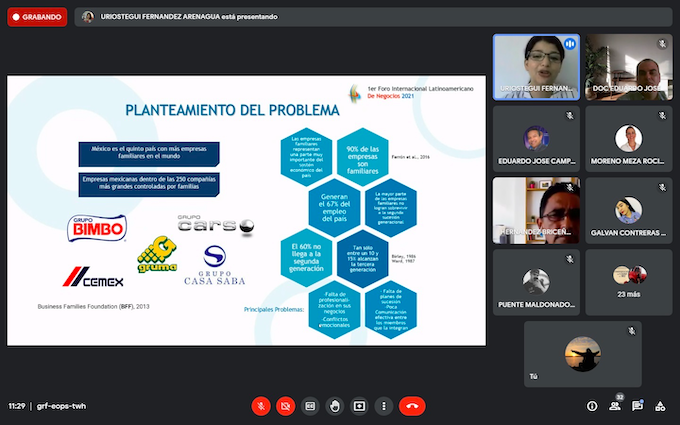
Task: Hang up the call
Action: point(412,406)
